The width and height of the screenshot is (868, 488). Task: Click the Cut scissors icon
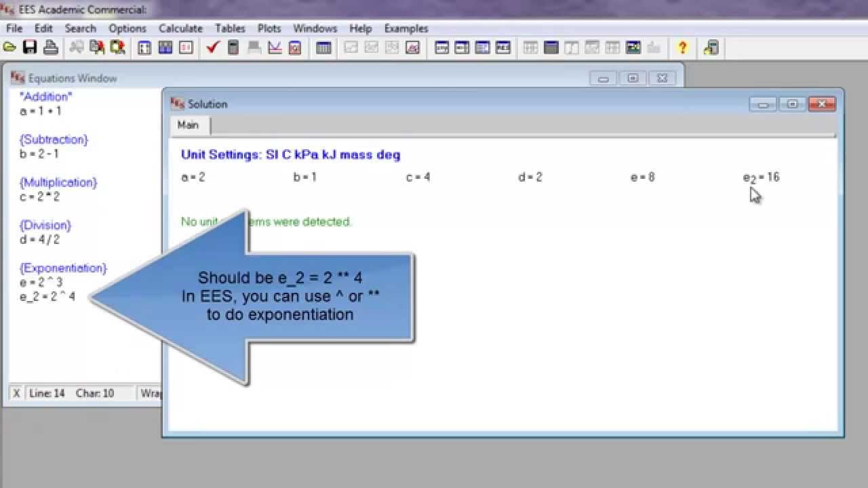coord(77,47)
